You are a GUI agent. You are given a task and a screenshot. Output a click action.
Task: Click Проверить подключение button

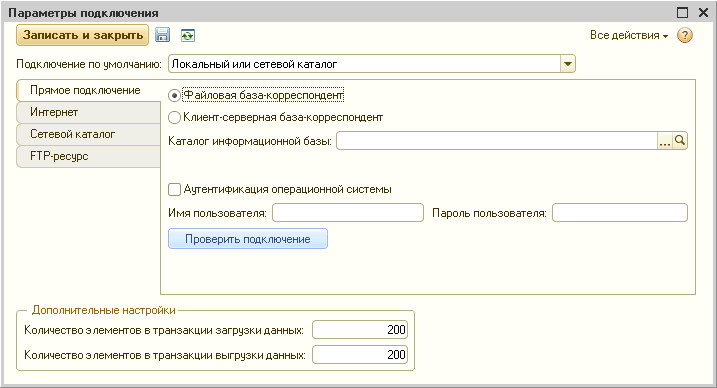coord(248,239)
